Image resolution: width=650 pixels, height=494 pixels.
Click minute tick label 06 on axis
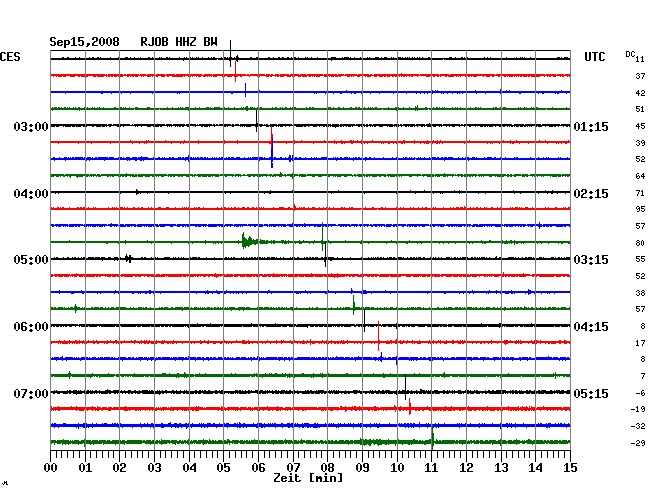(x=258, y=468)
